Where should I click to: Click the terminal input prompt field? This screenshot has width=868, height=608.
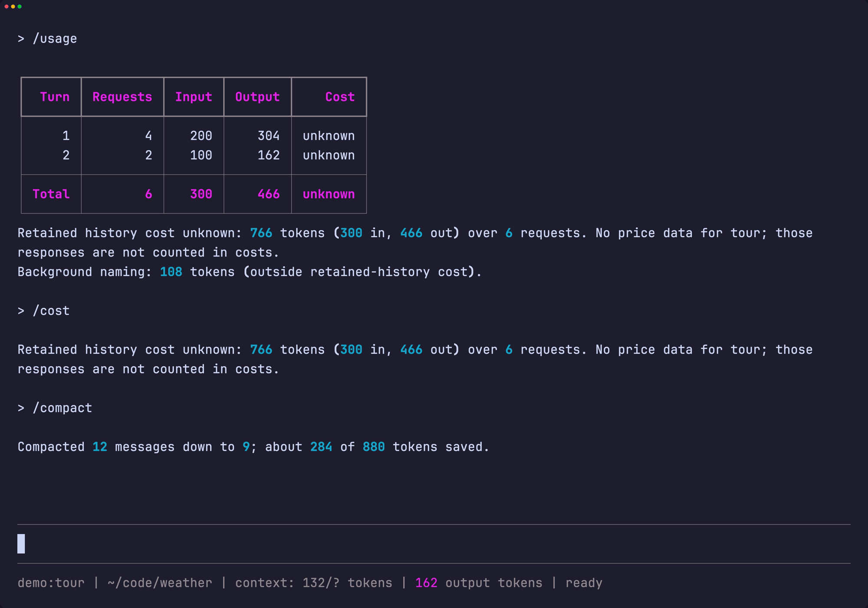pos(434,544)
